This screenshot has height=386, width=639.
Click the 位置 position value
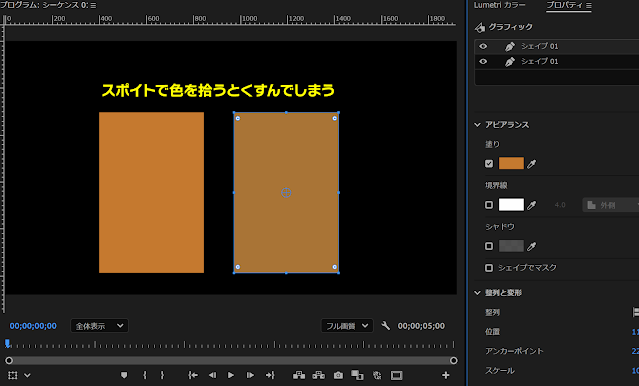coord(635,332)
